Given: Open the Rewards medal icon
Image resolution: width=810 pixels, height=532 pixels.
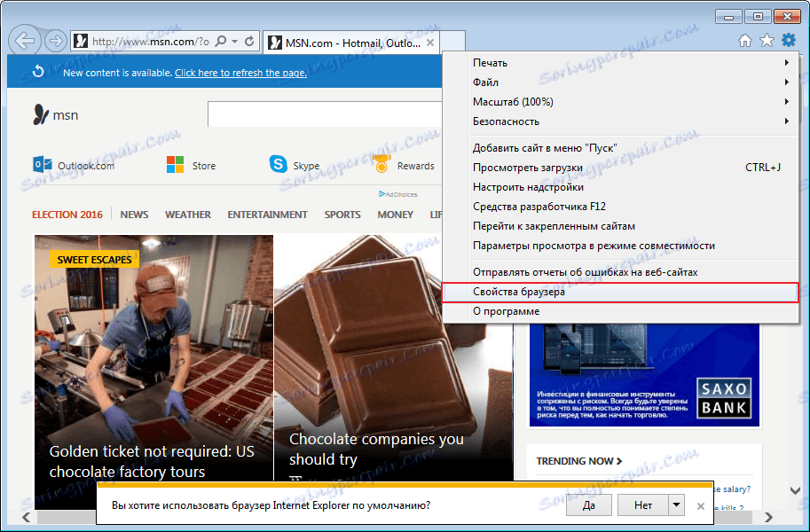Looking at the screenshot, I should pos(381,164).
